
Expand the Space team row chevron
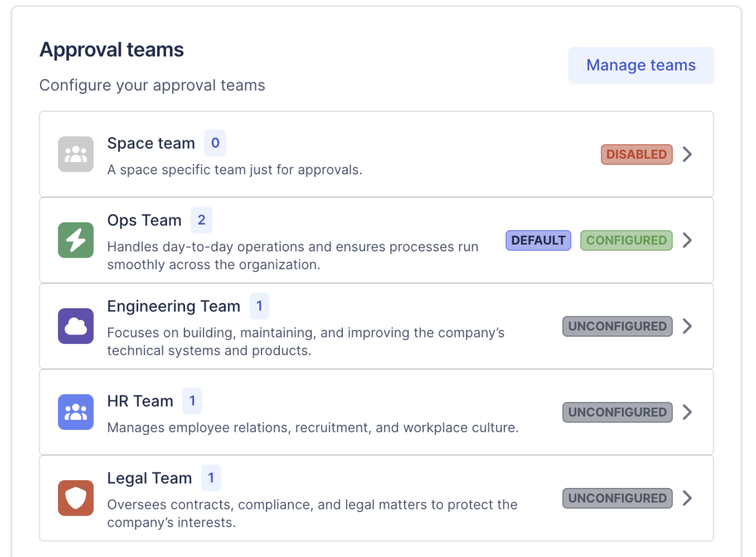click(687, 154)
